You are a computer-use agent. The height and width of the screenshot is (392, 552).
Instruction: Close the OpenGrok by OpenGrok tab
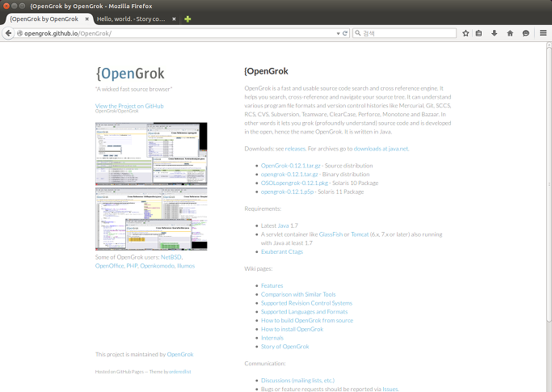pos(87,19)
